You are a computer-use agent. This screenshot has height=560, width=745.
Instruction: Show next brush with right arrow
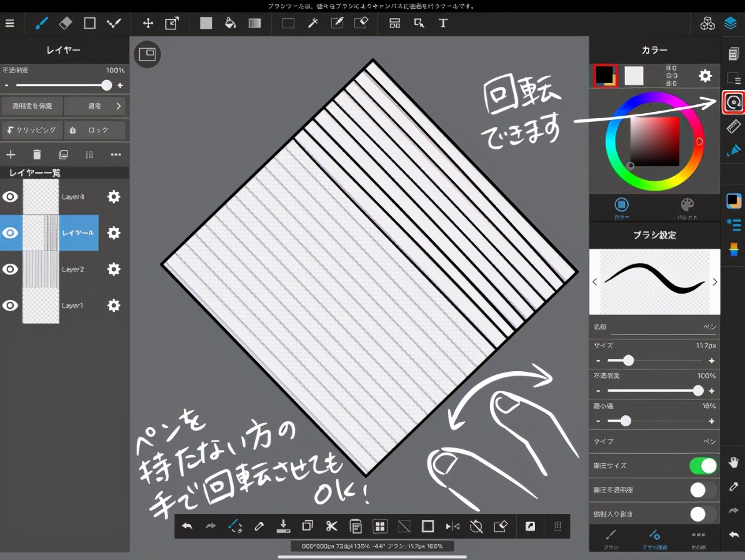pos(714,282)
